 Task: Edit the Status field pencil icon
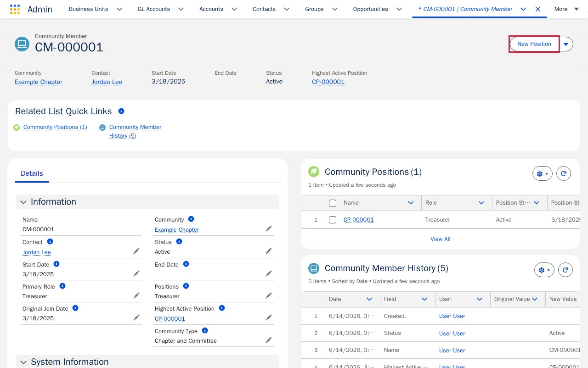269,251
